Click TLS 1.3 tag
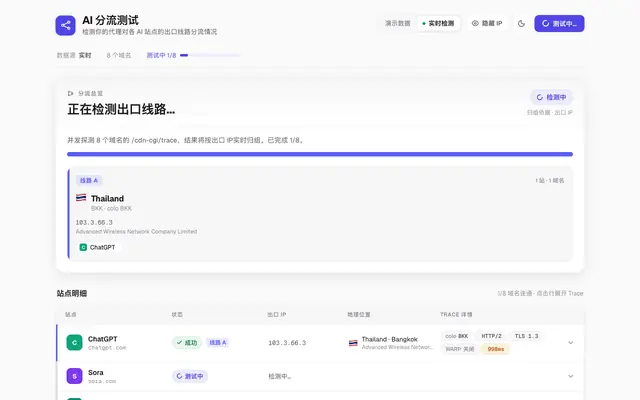Image resolution: width=640 pixels, height=400 pixels. (526, 336)
